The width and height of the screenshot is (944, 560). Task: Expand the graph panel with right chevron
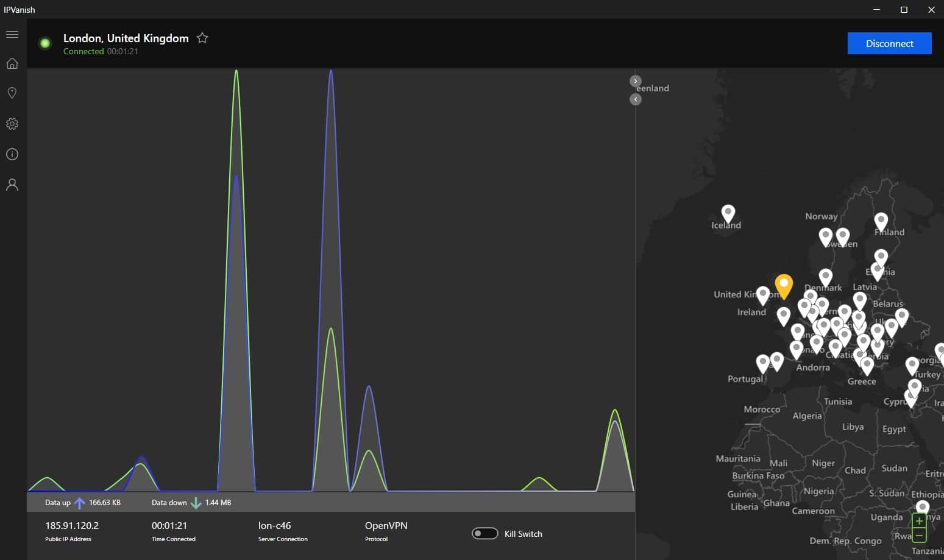tap(636, 81)
